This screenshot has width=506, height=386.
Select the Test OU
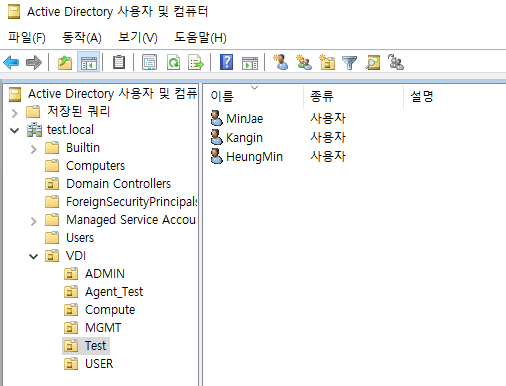(95, 346)
